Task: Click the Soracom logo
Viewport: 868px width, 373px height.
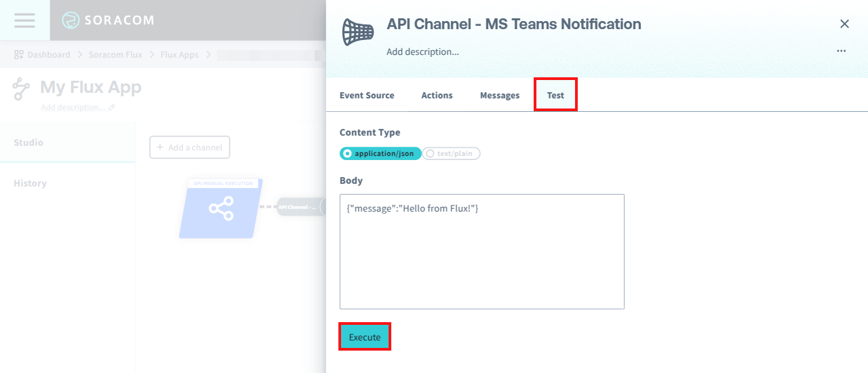Action: click(108, 20)
